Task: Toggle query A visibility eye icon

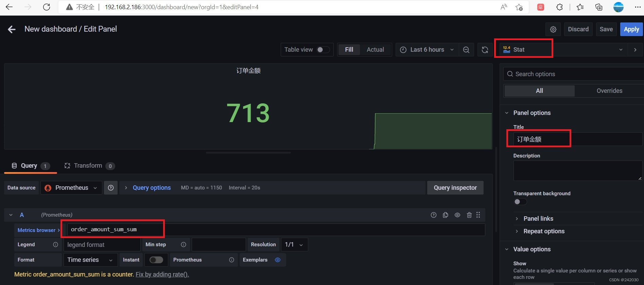Action: [x=457, y=215]
